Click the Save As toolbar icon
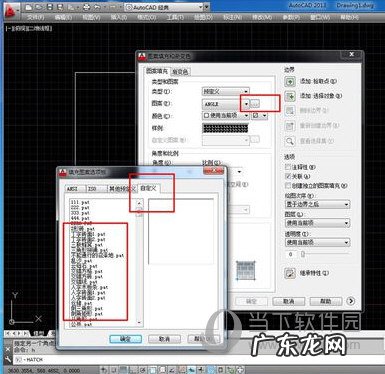This screenshot has height=374, width=385. click(60, 7)
